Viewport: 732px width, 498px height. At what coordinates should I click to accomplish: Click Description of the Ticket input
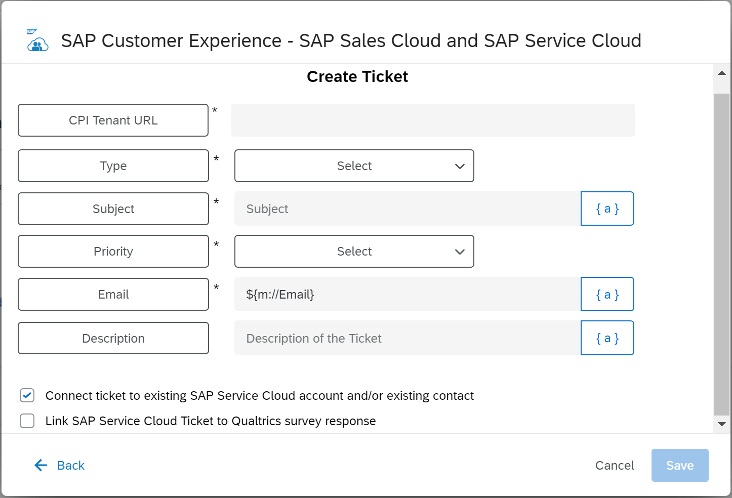[408, 337]
